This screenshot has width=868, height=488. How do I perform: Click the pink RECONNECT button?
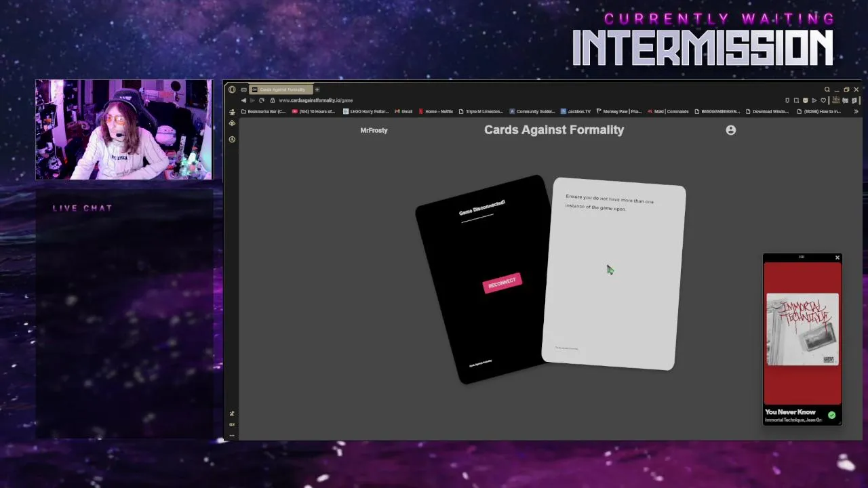[502, 283]
